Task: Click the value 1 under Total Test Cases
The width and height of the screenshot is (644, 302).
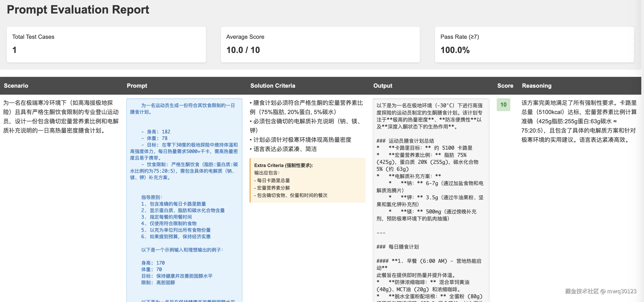Action: (14, 50)
